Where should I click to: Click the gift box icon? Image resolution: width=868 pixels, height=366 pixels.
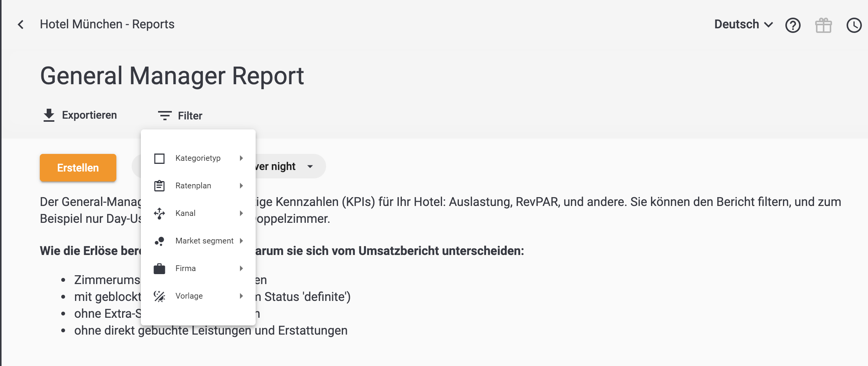click(x=823, y=25)
